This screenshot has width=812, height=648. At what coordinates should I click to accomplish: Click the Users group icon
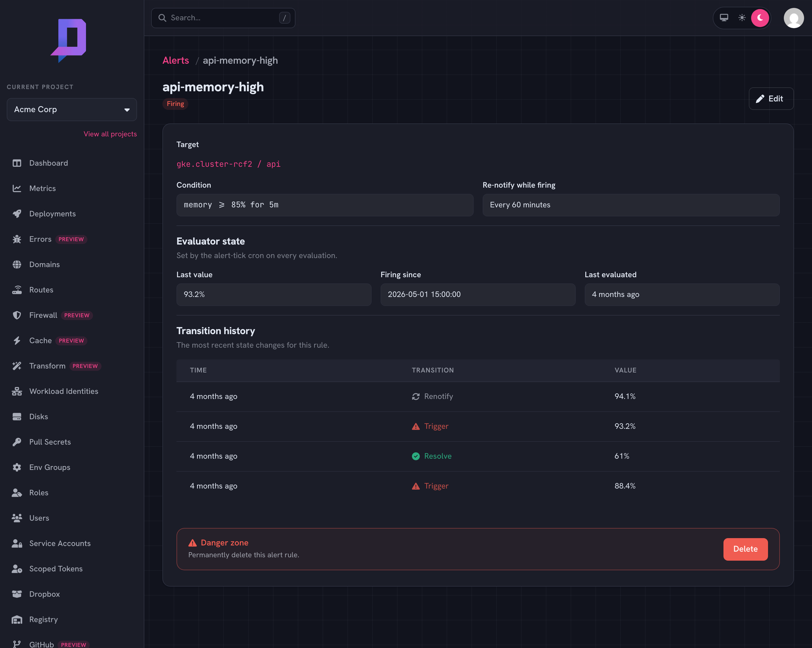click(17, 518)
